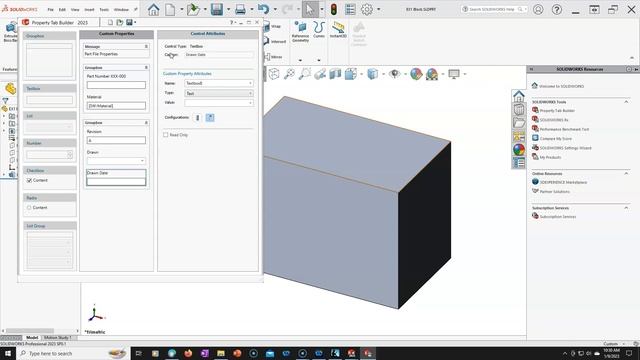Screen dimensions: 640x360
Task: Click Save icon in Property Tab Builder
Action: pos(129,22)
